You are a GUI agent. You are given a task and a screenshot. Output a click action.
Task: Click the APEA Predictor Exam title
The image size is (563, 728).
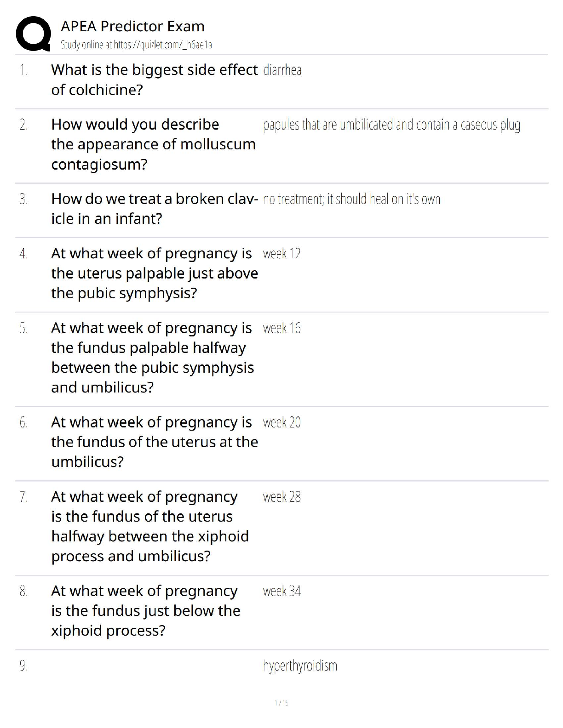132,26
